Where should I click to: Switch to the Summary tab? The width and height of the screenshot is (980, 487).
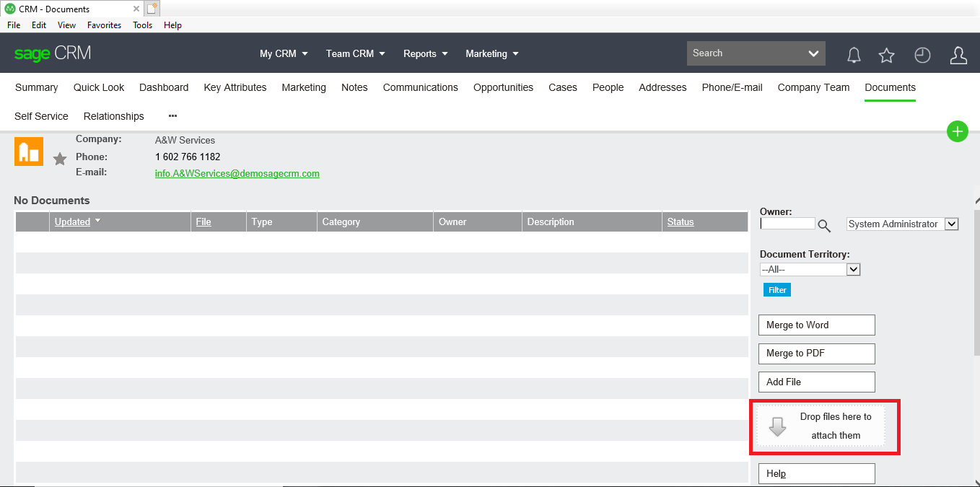click(36, 87)
